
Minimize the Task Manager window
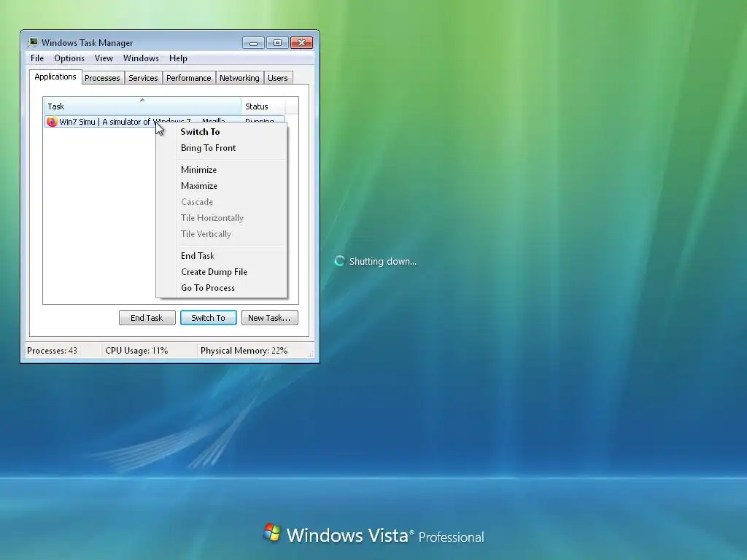point(253,43)
